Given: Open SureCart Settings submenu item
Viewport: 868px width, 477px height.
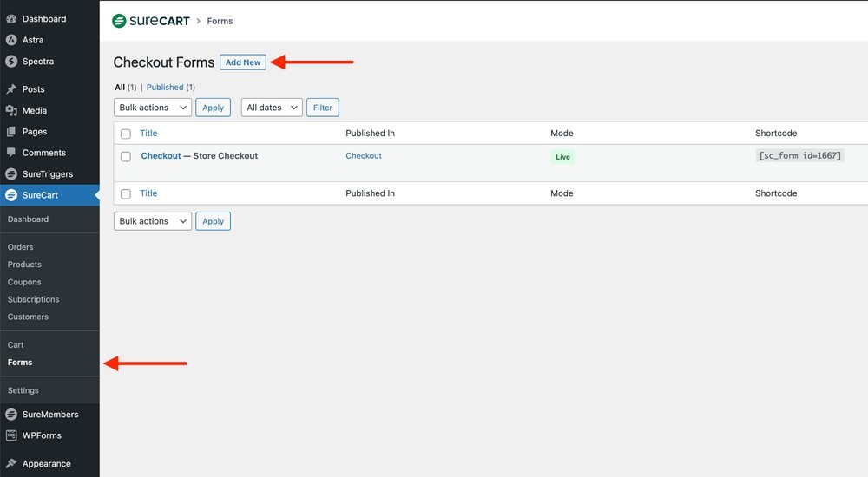Looking at the screenshot, I should click(x=23, y=390).
